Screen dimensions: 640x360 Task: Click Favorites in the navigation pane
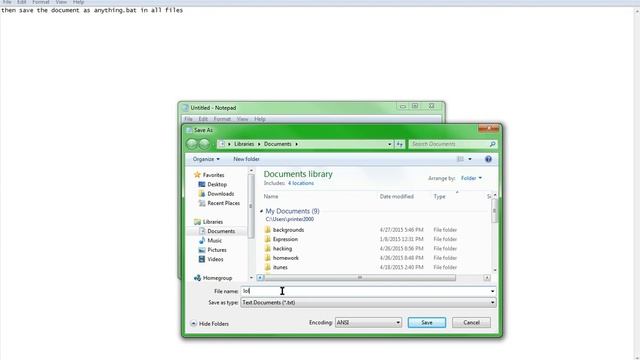(213, 175)
